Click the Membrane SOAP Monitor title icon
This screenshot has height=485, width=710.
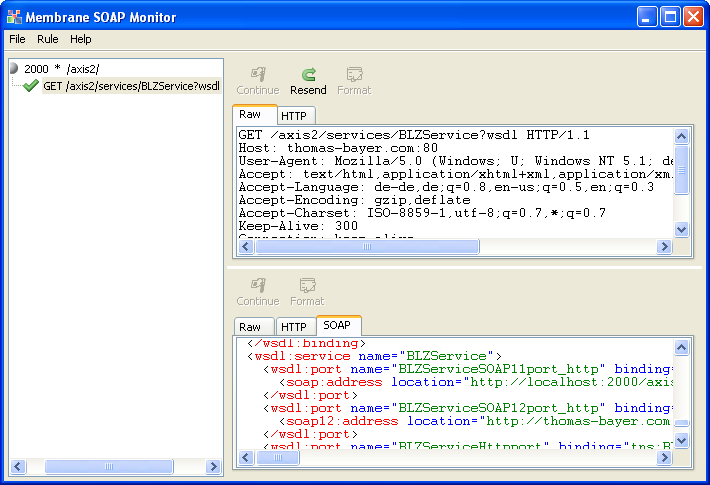(14, 17)
